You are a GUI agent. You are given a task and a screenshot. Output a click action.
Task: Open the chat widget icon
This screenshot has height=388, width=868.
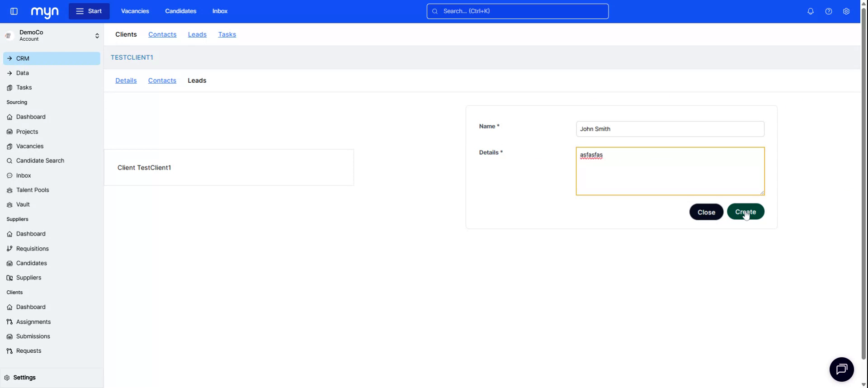841,369
